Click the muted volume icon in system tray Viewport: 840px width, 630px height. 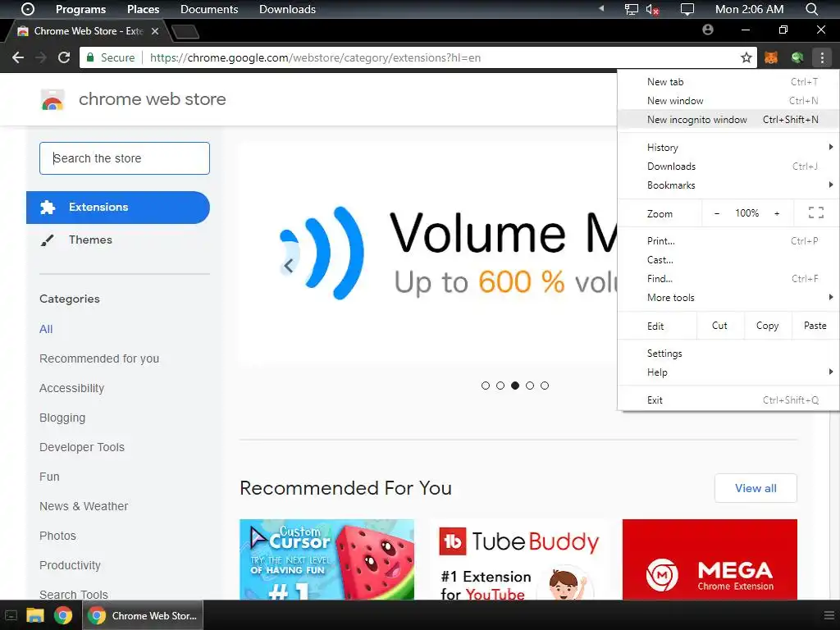click(x=652, y=9)
